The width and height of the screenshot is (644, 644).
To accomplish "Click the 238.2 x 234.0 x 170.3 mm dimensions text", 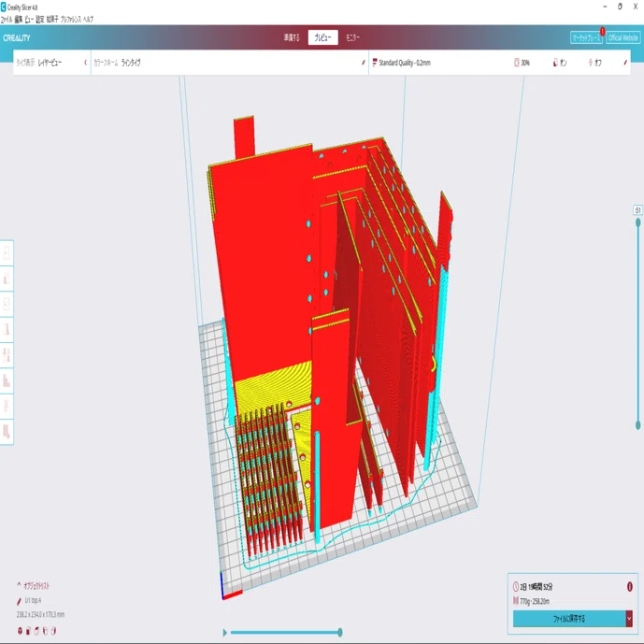I will tap(40, 614).
